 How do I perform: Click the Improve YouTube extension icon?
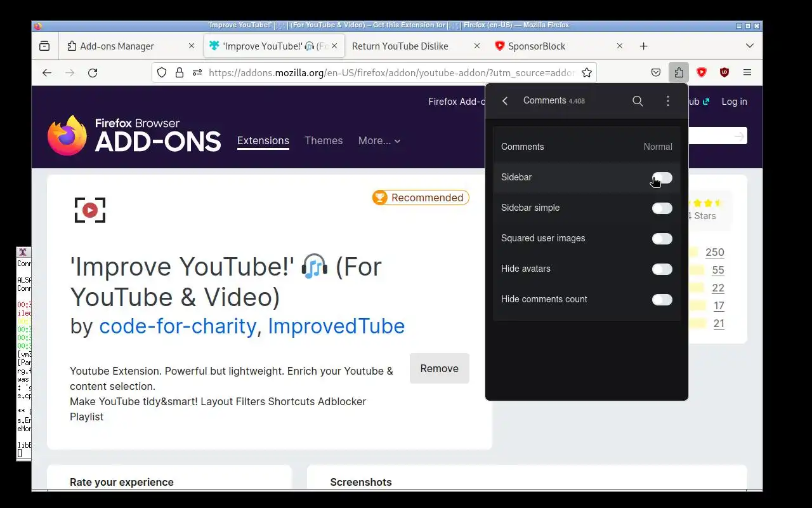tap(90, 210)
